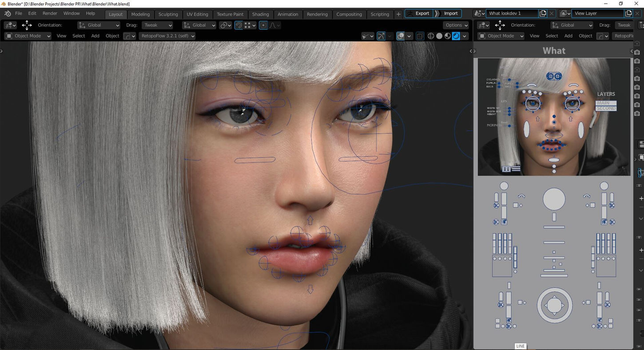This screenshot has width=644, height=350.
Task: Open the snapping options dropdown
Action: pyautogui.click(x=250, y=25)
